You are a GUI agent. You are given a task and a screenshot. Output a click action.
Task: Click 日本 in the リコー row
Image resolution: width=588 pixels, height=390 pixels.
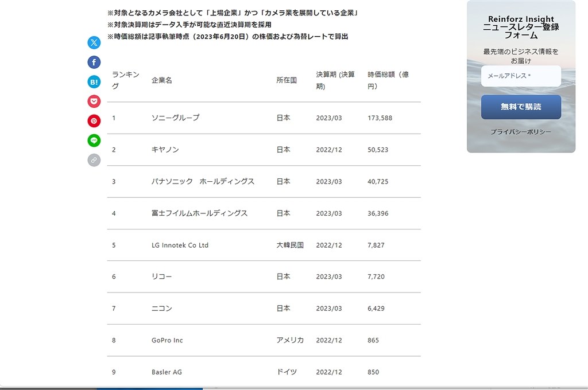click(x=283, y=276)
